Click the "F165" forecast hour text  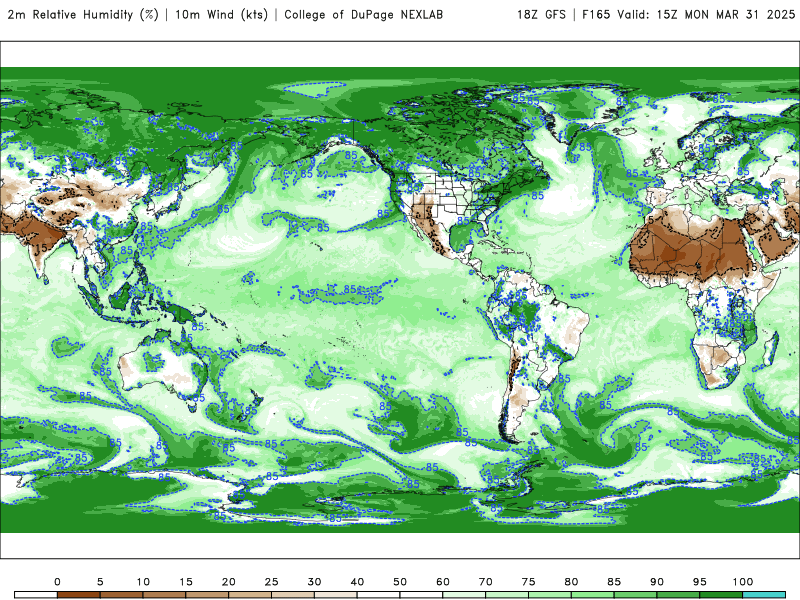coord(596,15)
